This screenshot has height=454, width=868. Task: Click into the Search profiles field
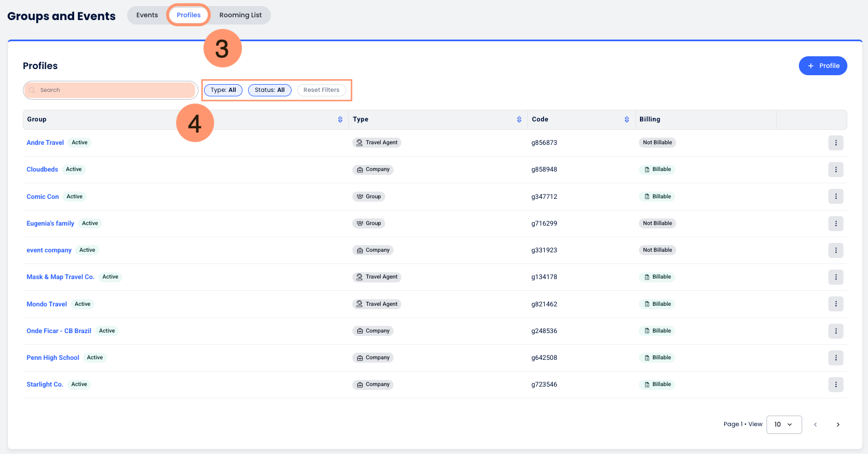(111, 90)
